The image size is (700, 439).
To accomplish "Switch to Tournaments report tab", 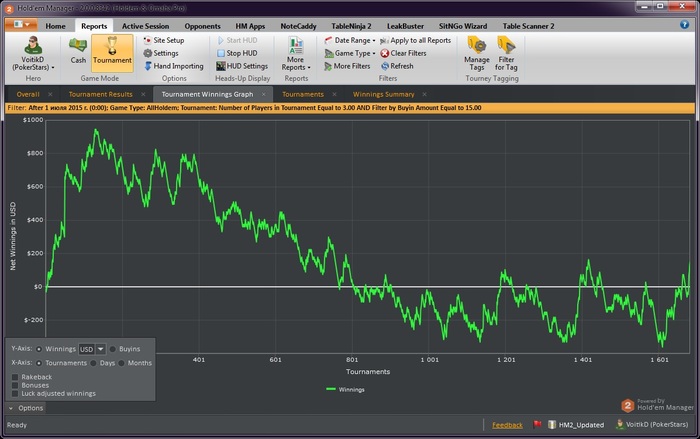I will [x=303, y=94].
